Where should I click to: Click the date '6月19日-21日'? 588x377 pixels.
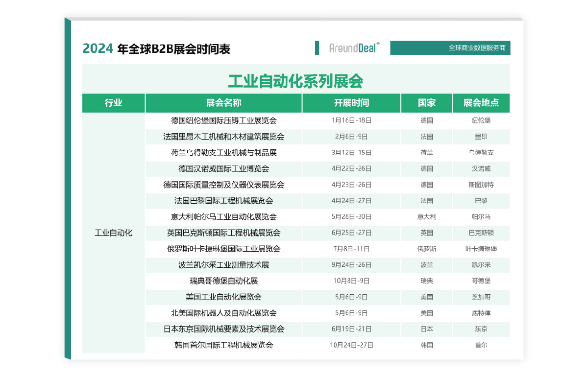coord(351,329)
